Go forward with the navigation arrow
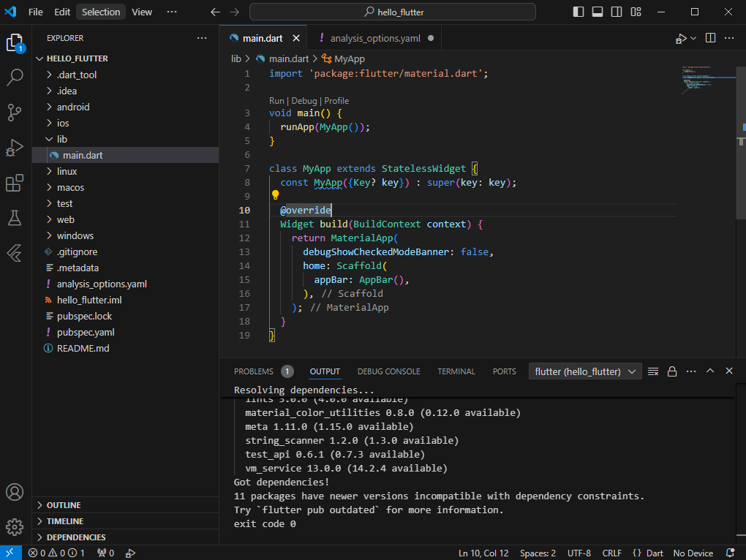The width and height of the screenshot is (746, 560). coord(235,12)
